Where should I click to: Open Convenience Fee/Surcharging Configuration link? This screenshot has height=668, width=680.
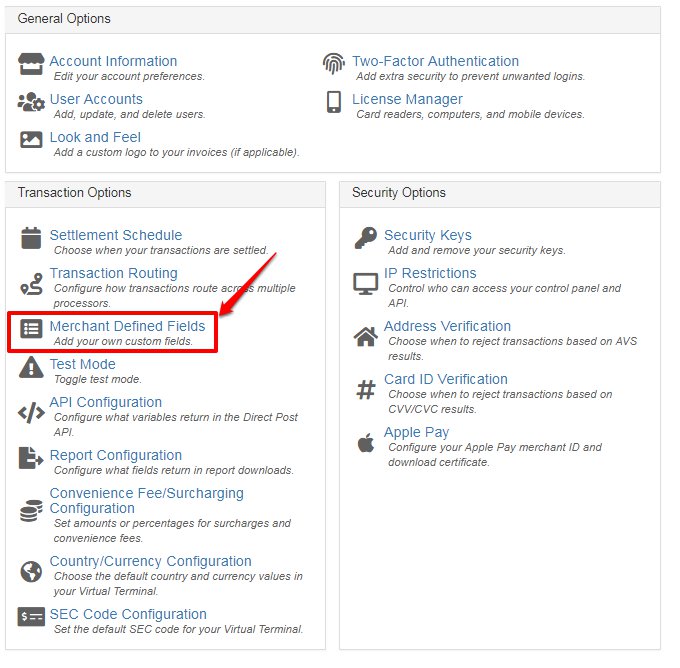[x=147, y=501]
